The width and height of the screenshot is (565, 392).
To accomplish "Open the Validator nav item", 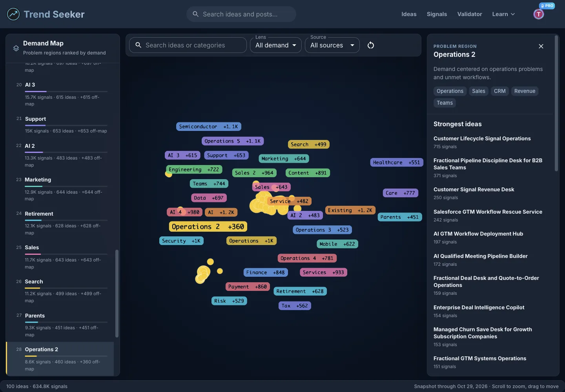I will (x=470, y=14).
